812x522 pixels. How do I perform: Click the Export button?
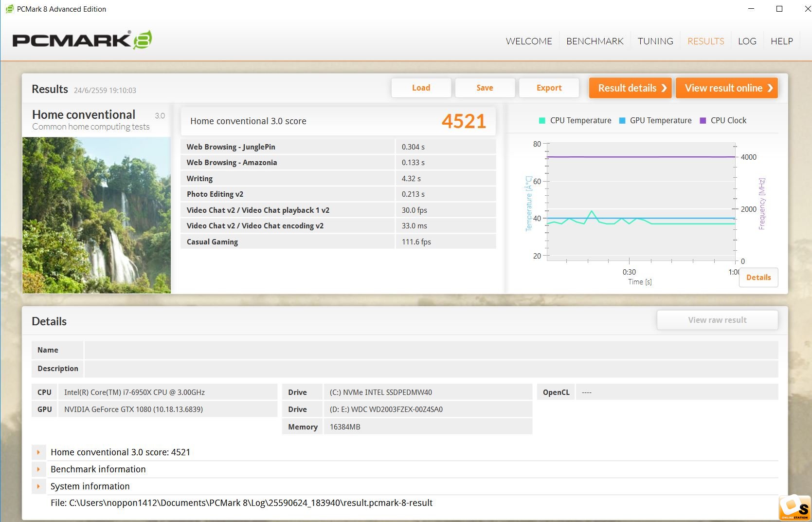(x=549, y=88)
